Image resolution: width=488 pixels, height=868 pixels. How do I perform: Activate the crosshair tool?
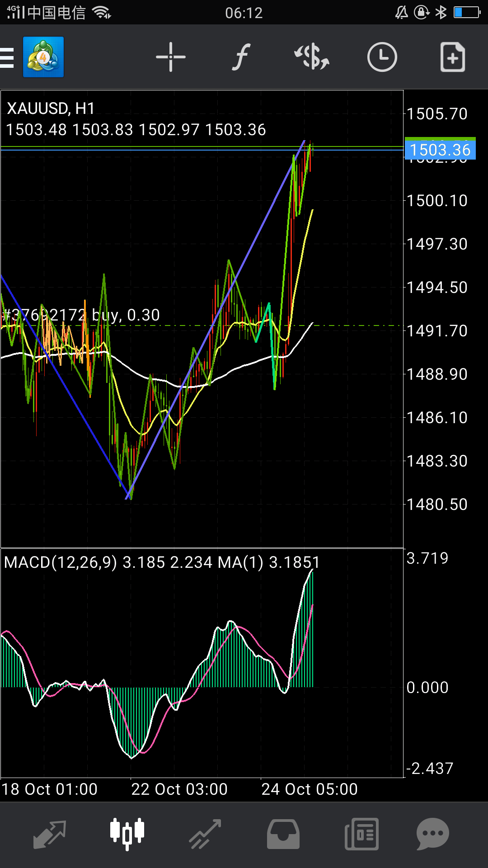point(171,57)
